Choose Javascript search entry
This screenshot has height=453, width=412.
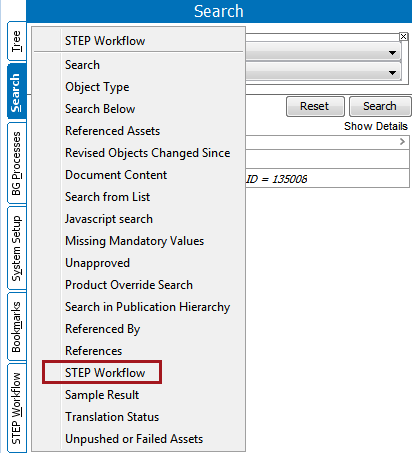pyautogui.click(x=109, y=219)
